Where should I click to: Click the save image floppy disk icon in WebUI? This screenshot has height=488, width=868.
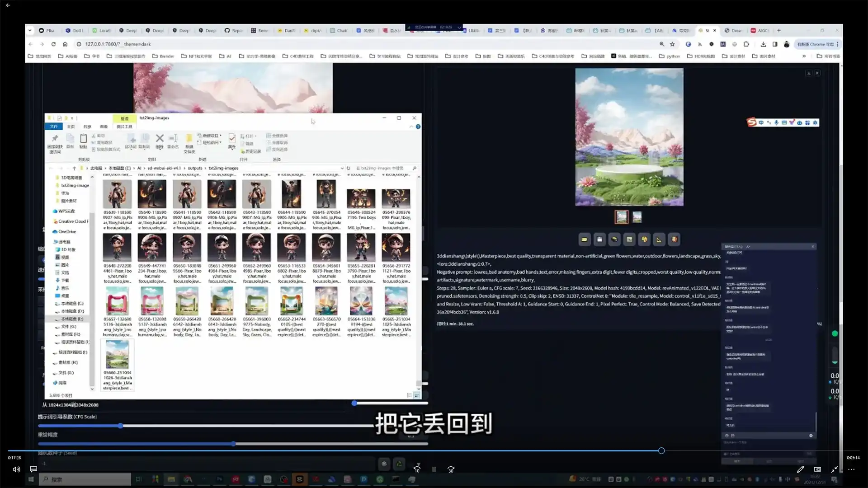(600, 239)
